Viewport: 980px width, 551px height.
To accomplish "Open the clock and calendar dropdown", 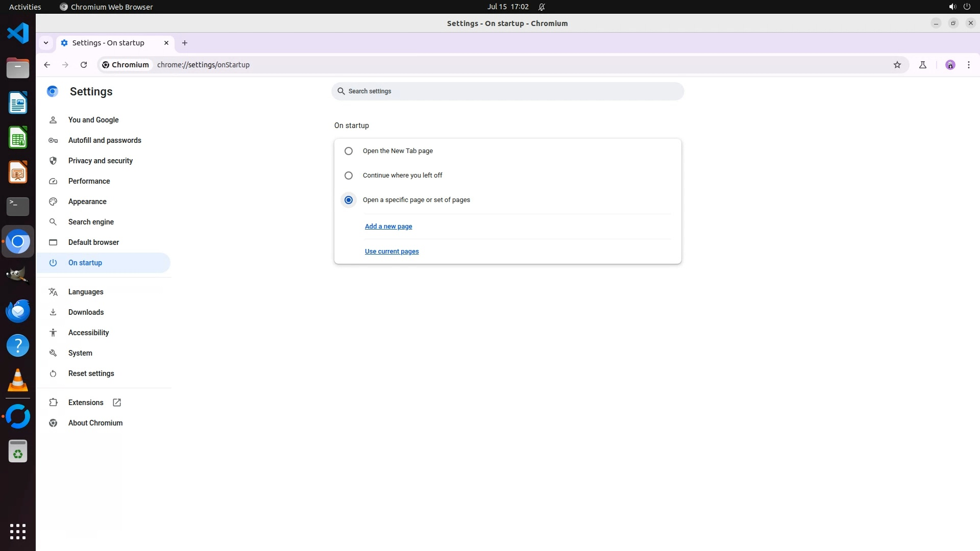I will (507, 7).
